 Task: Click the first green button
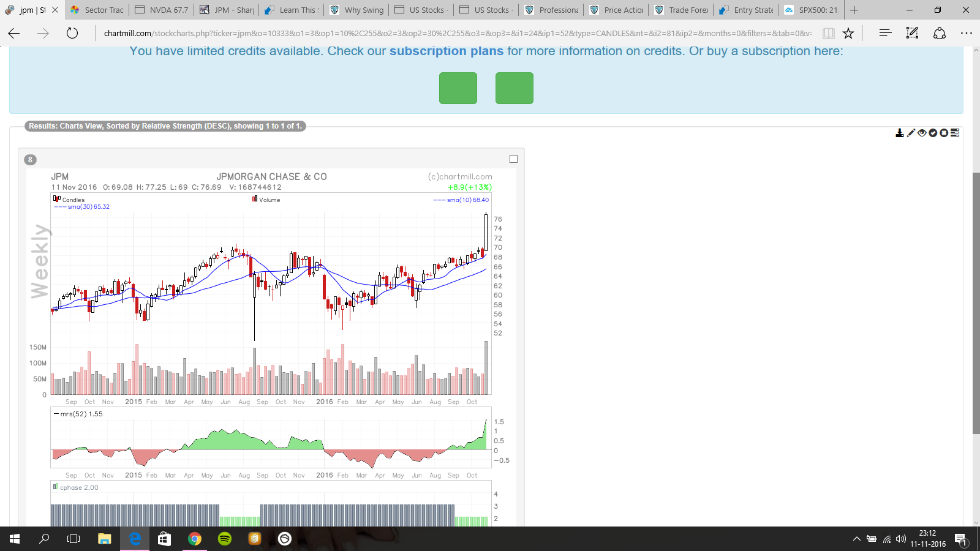tap(458, 88)
